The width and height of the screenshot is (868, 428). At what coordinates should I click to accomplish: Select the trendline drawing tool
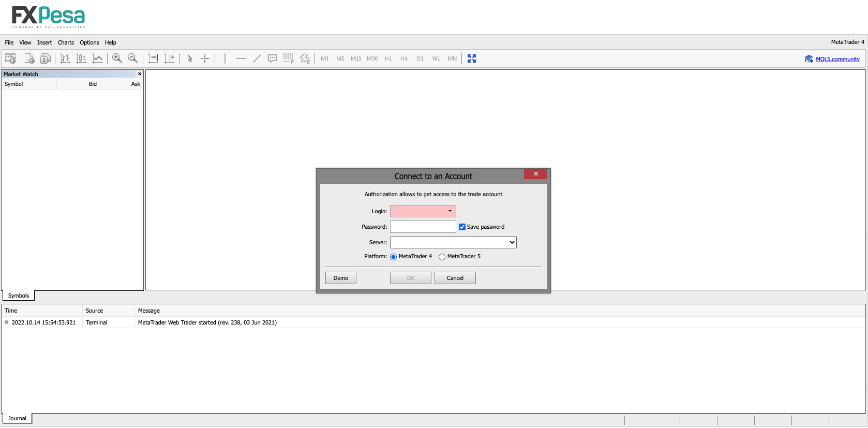(x=257, y=58)
